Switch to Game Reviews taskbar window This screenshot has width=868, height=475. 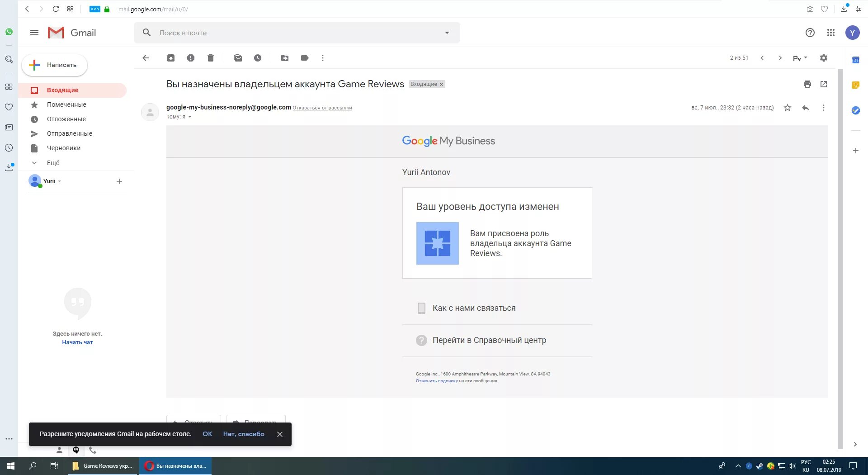[103, 466]
